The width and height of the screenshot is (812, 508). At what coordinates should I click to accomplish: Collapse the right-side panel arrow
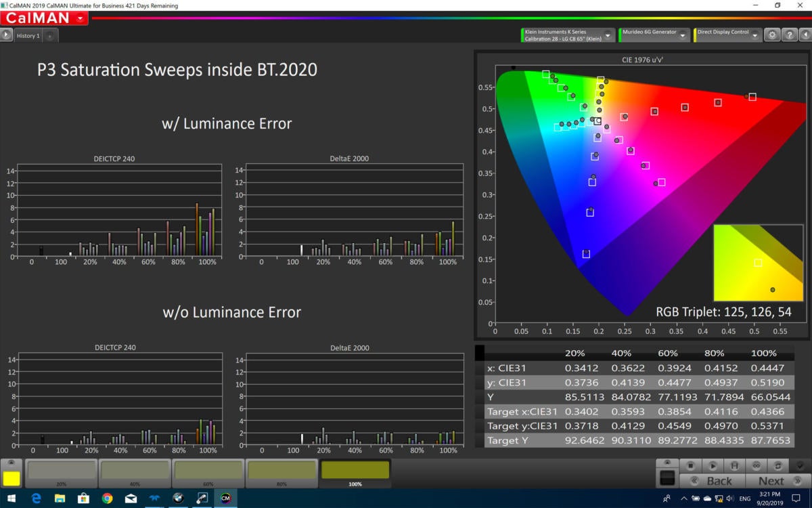pyautogui.click(x=805, y=35)
